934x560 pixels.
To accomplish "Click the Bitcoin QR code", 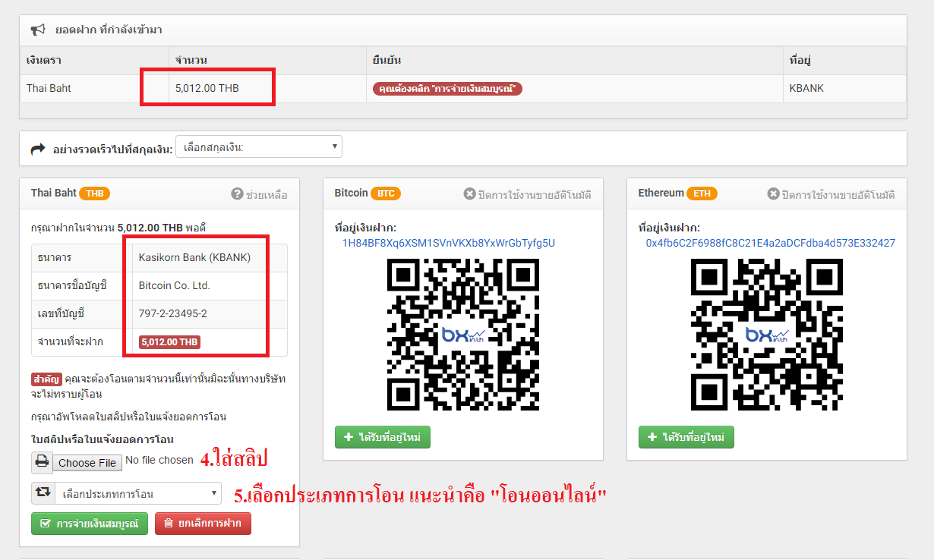I will [x=463, y=335].
